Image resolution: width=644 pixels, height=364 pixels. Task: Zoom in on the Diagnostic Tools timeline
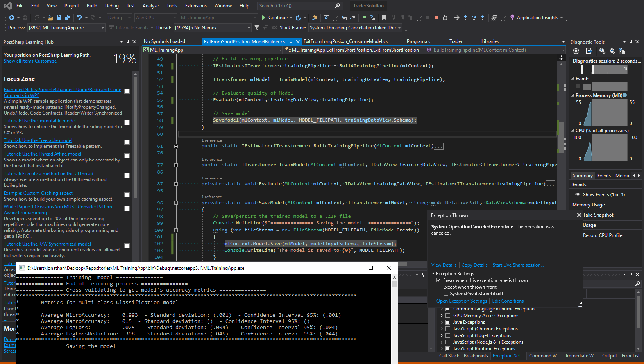(602, 51)
